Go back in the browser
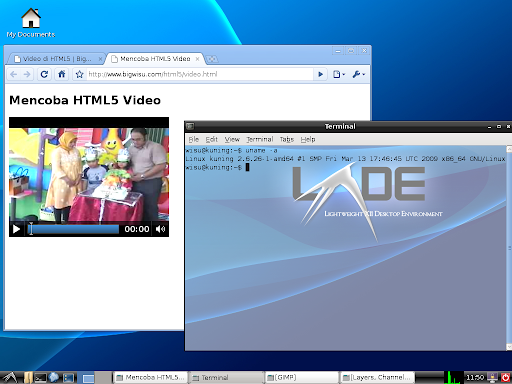 pos(13,74)
